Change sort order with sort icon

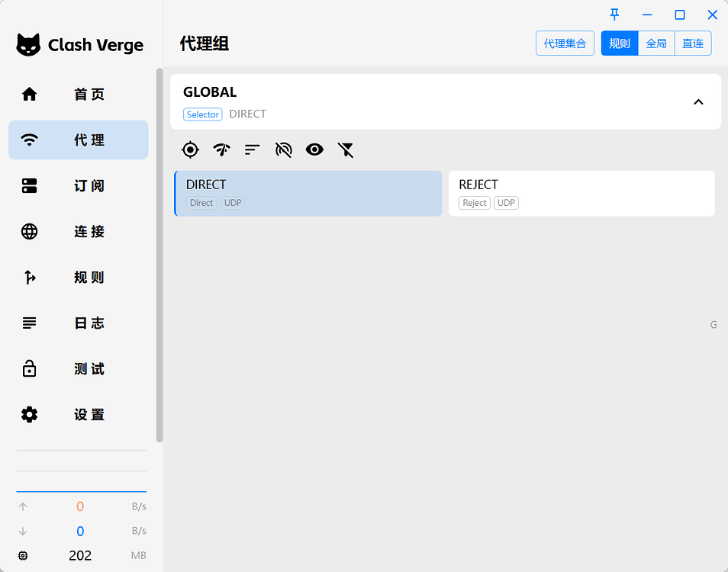point(252,149)
